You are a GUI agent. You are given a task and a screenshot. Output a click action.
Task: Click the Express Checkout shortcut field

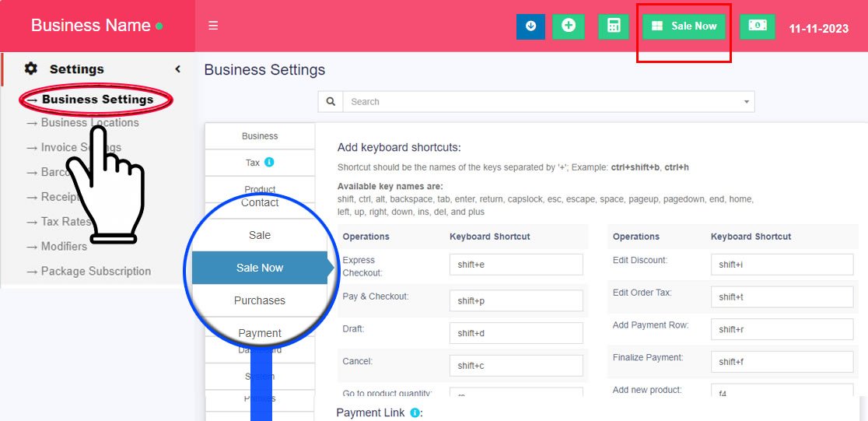tap(516, 265)
